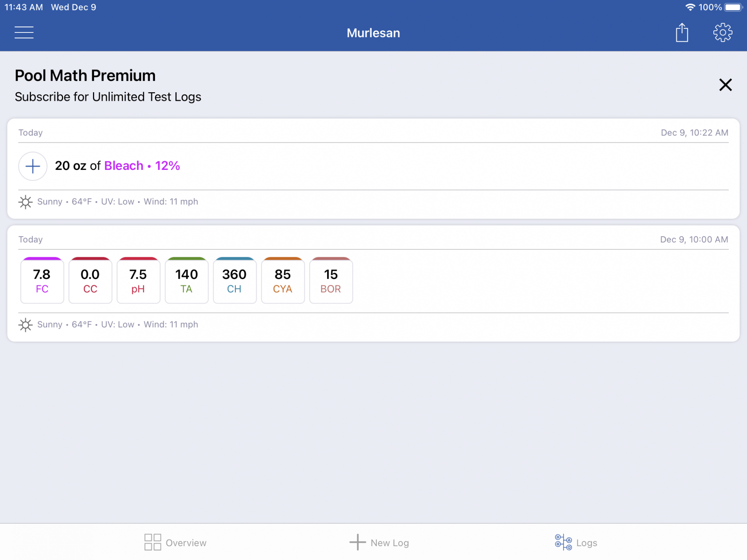Tap the plus icon beside Bleach entry

(33, 166)
